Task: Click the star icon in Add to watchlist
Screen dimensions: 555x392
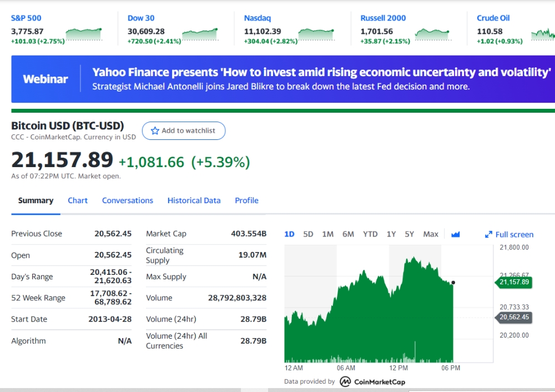Action: [x=155, y=130]
